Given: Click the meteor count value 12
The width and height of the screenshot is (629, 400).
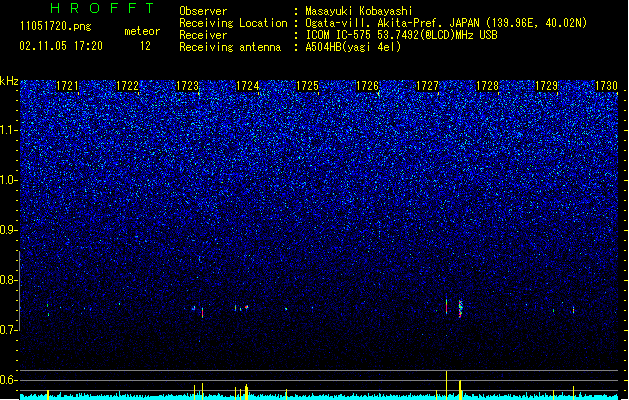Looking at the screenshot, I should point(145,46).
